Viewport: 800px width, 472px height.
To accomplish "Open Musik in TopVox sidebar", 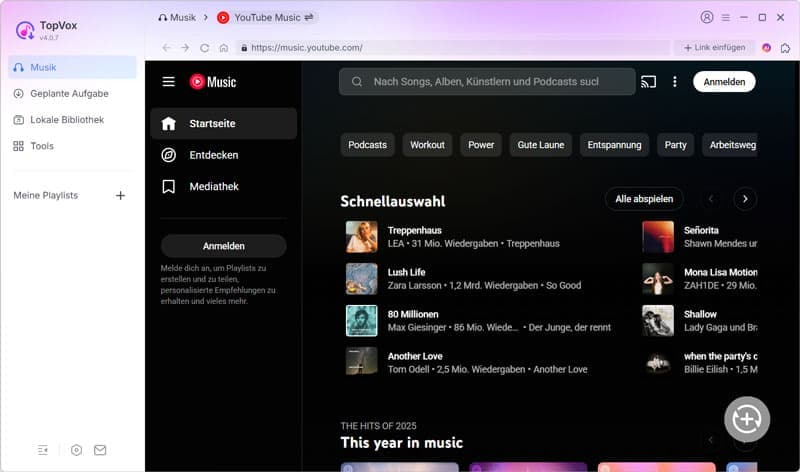I will click(72, 67).
